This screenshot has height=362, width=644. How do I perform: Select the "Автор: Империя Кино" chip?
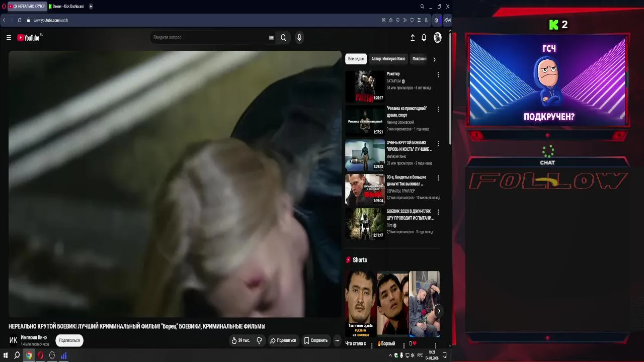tap(388, 59)
